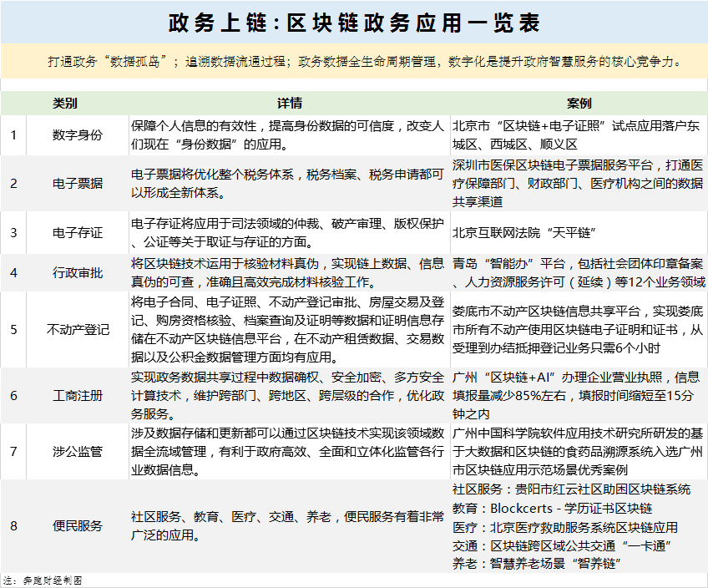
Task: Select the 涉公监管 category cell
Action: pyautogui.click(x=78, y=451)
